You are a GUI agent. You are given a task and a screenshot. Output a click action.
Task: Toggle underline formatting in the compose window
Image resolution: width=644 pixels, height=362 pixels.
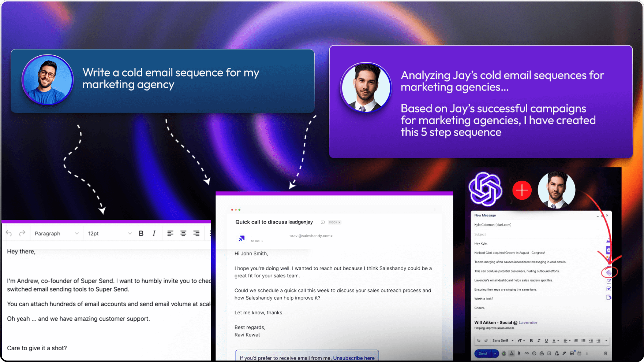click(x=547, y=340)
